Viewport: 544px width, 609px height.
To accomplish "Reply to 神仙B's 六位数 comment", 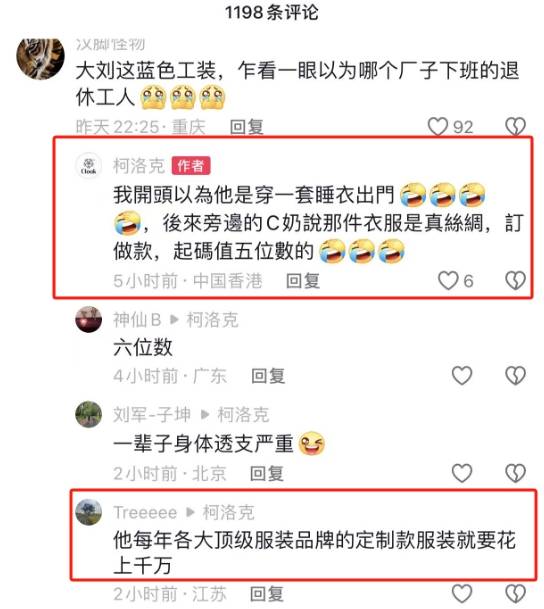I will click(268, 376).
